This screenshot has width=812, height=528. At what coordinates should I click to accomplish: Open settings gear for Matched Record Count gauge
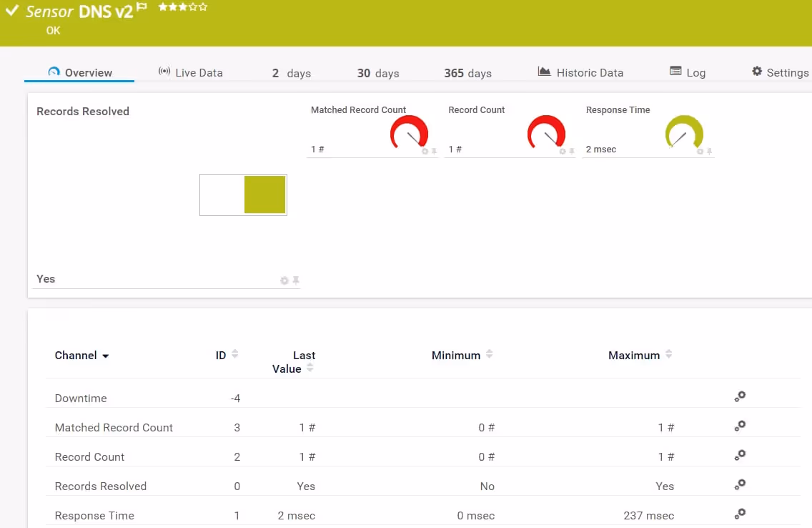[425, 152]
